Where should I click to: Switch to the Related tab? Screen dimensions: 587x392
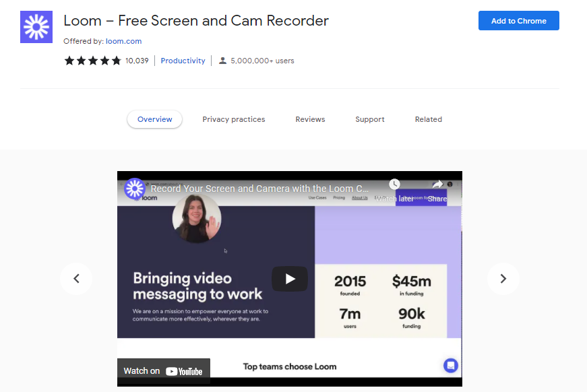point(429,119)
